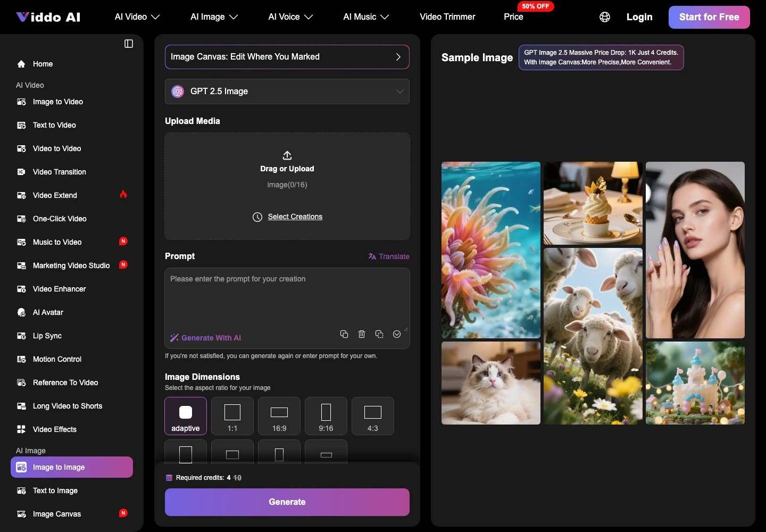Click the Motion Control sidebar icon
Viewport: 766px width, 532px height.
pos(21,359)
